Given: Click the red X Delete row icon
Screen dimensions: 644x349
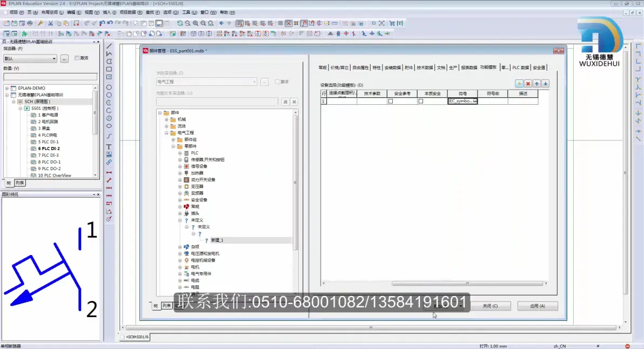Looking at the screenshot, I should coord(528,84).
